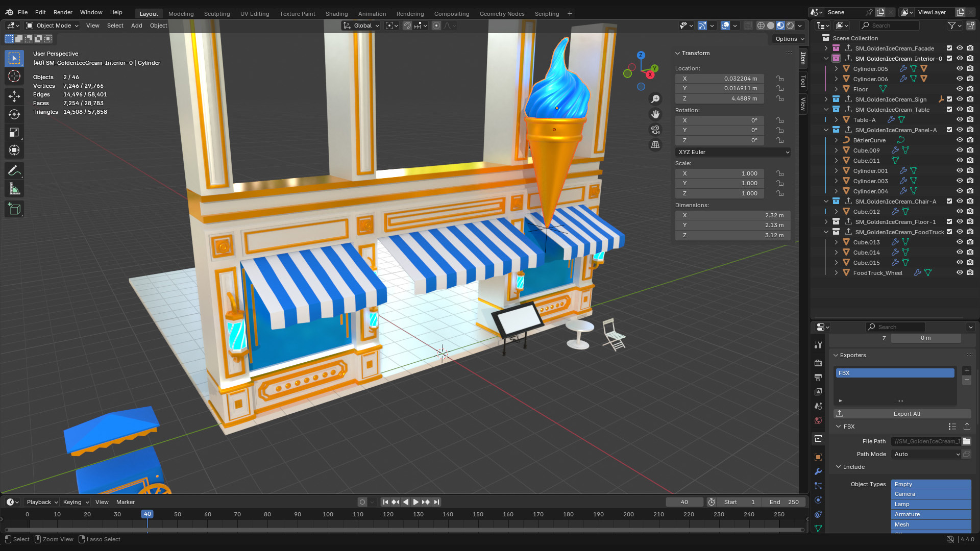Collapse the SM_GoldenIceCream_Table collection

827,109
